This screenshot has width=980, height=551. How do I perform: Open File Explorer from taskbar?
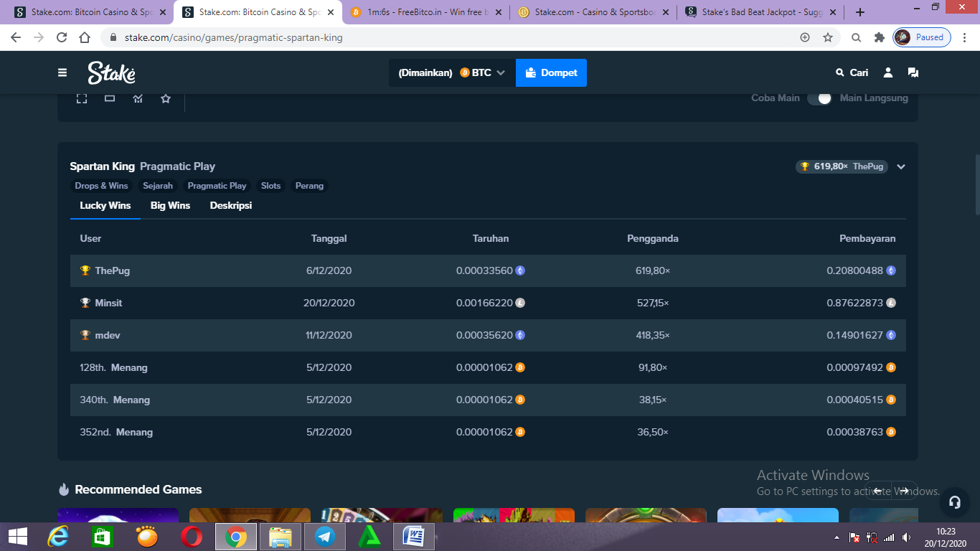pos(280,537)
